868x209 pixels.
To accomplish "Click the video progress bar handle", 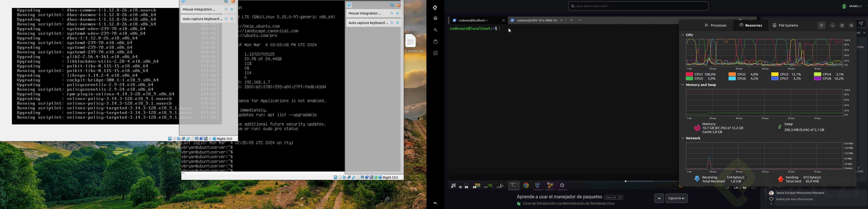I will click(626, 182).
